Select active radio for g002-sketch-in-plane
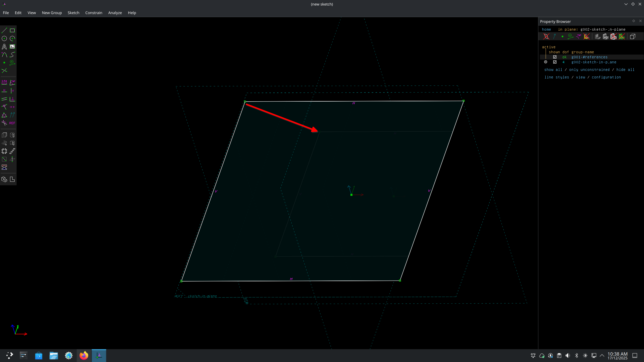The image size is (644, 362). [546, 62]
